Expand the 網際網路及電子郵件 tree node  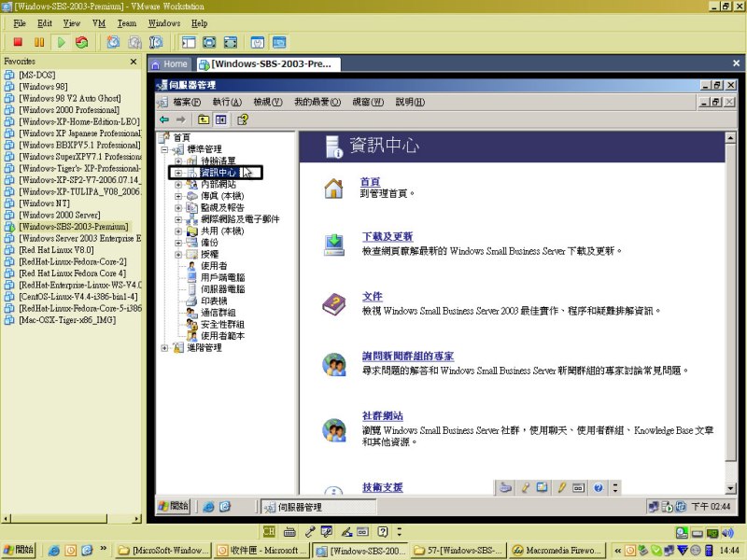tap(178, 219)
